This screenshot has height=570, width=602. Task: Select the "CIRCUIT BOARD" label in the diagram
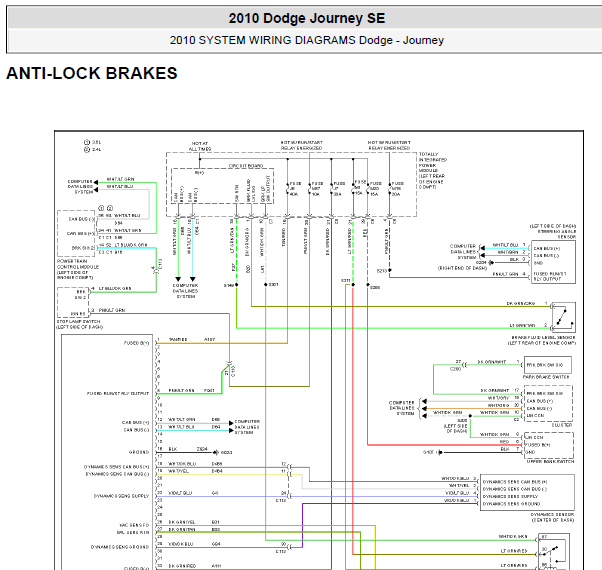[246, 166]
